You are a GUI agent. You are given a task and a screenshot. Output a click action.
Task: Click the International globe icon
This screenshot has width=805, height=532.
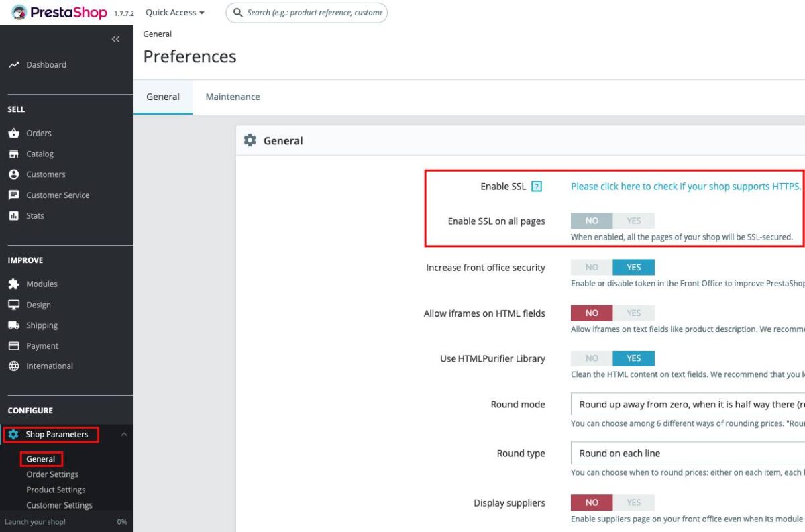(x=13, y=366)
